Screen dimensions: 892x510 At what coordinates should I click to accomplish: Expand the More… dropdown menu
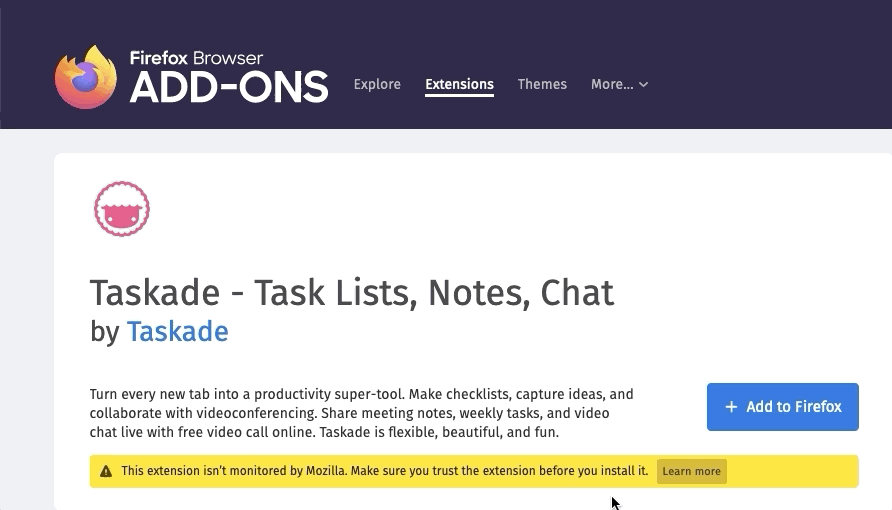pyautogui.click(x=612, y=84)
